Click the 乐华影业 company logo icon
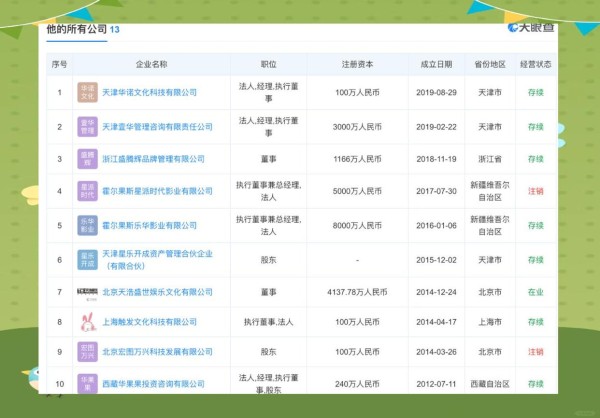The height and width of the screenshot is (418, 600). pyautogui.click(x=87, y=225)
